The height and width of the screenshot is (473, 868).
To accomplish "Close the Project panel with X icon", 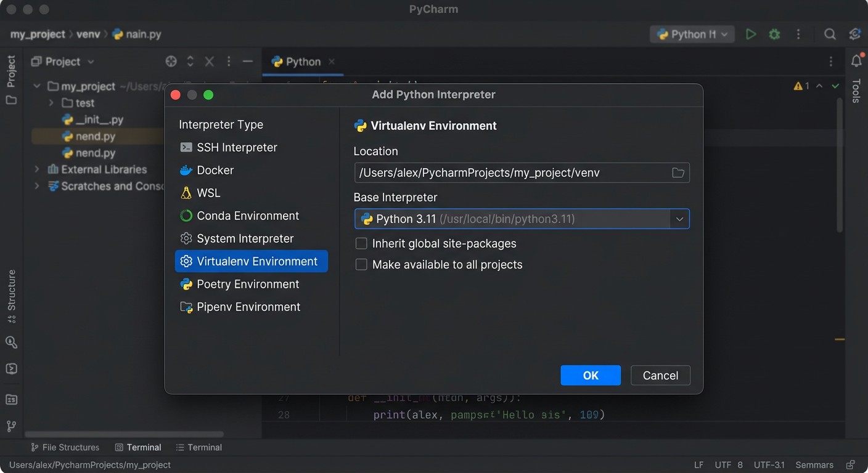I will [x=210, y=62].
